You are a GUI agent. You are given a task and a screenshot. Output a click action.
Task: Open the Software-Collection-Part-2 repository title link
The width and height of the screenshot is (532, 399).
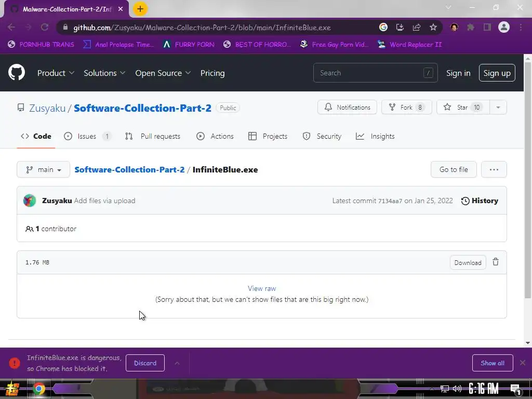tap(142, 108)
